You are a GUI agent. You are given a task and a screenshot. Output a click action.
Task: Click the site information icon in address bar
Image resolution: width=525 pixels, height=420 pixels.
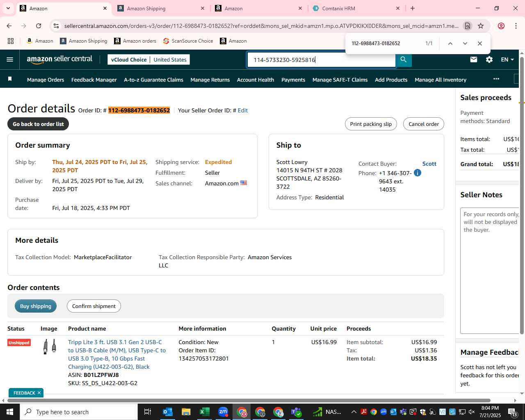pos(56,26)
